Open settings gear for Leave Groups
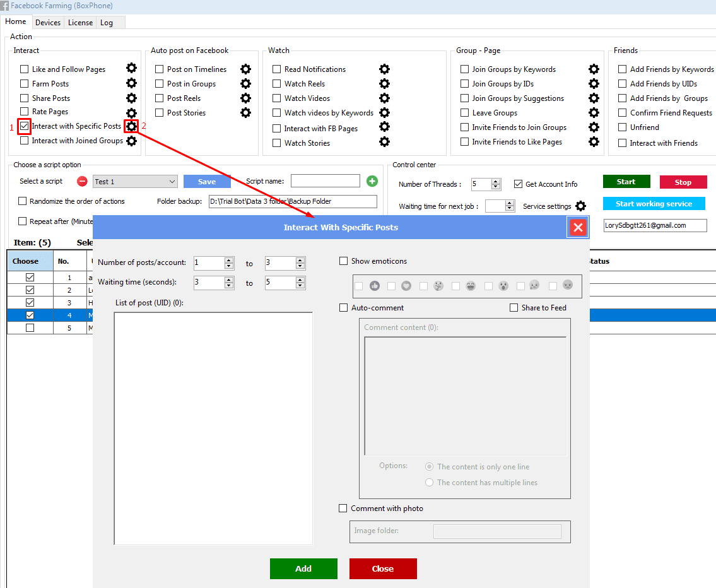Viewport: 716px width, 588px height. 594,112
